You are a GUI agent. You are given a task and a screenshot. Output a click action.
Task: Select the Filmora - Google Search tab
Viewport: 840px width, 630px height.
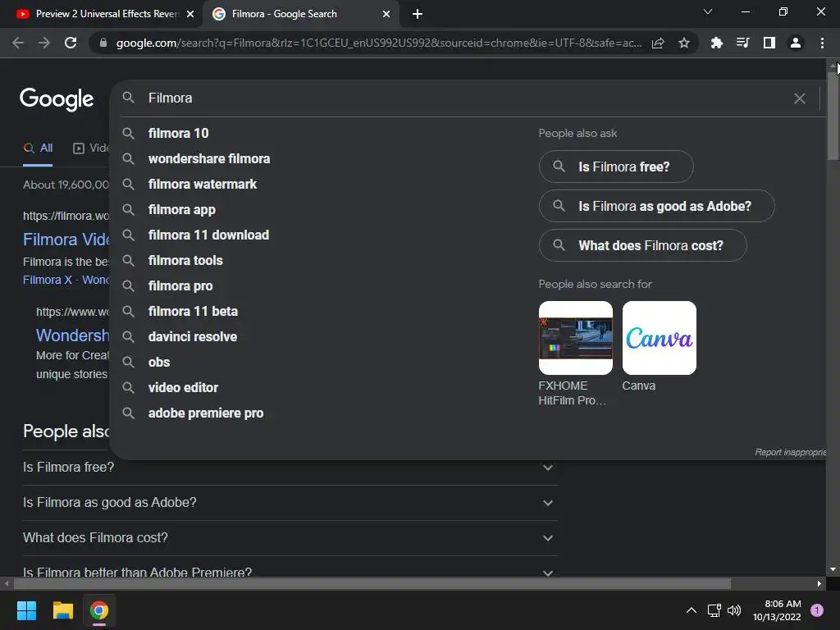click(300, 14)
